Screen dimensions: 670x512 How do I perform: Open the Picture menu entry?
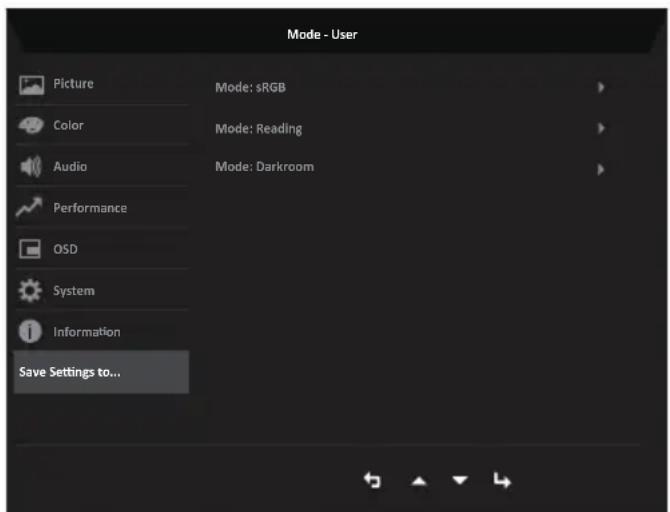click(102, 84)
